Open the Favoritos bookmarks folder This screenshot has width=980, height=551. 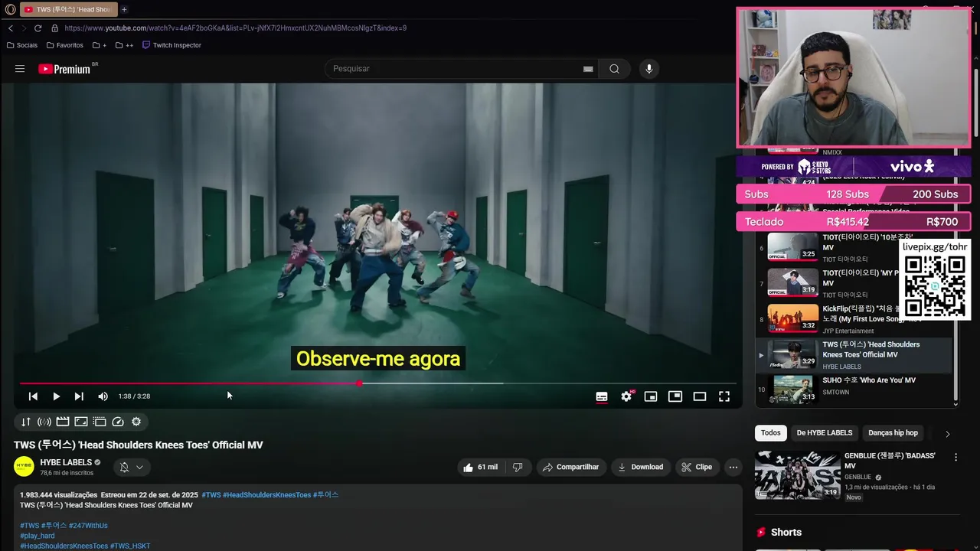(64, 45)
